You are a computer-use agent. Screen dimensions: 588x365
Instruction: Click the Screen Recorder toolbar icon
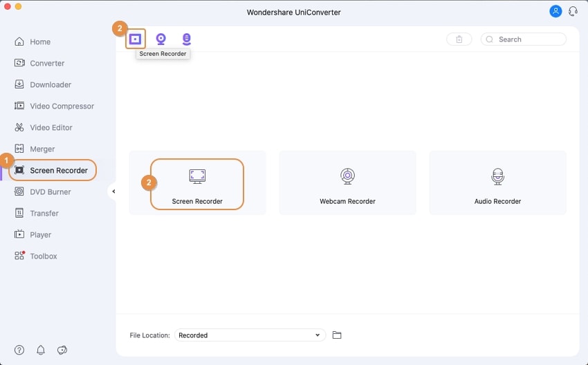point(135,39)
